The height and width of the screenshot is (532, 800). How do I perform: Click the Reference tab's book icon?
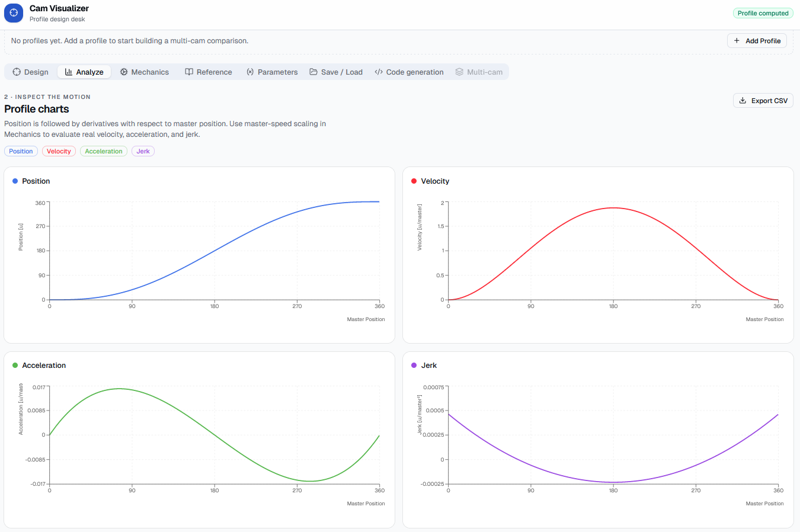click(189, 72)
